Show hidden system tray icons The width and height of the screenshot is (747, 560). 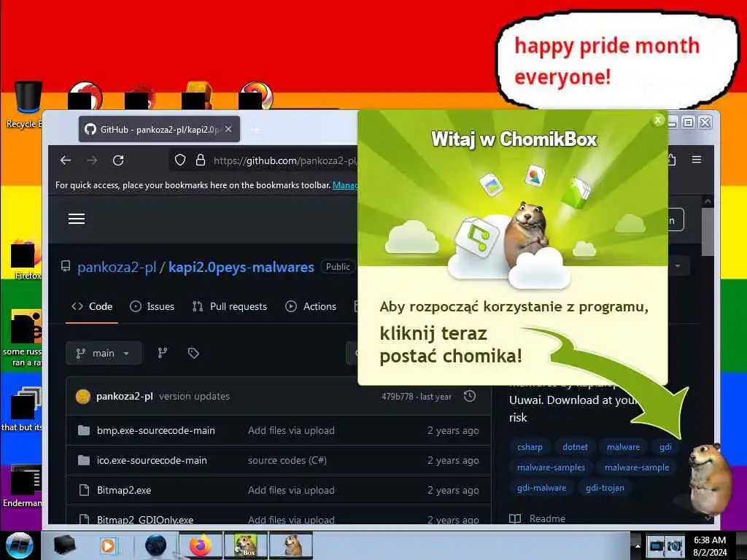point(637,545)
